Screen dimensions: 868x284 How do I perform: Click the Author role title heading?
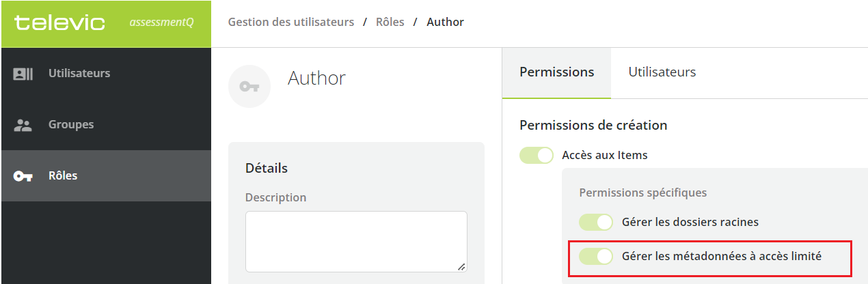click(316, 79)
